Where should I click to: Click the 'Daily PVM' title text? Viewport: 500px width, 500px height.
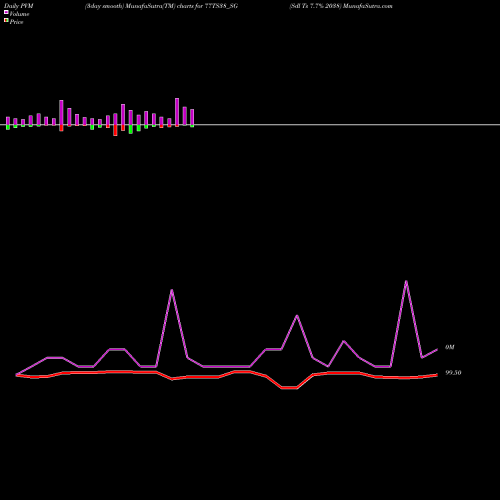coord(19,6)
